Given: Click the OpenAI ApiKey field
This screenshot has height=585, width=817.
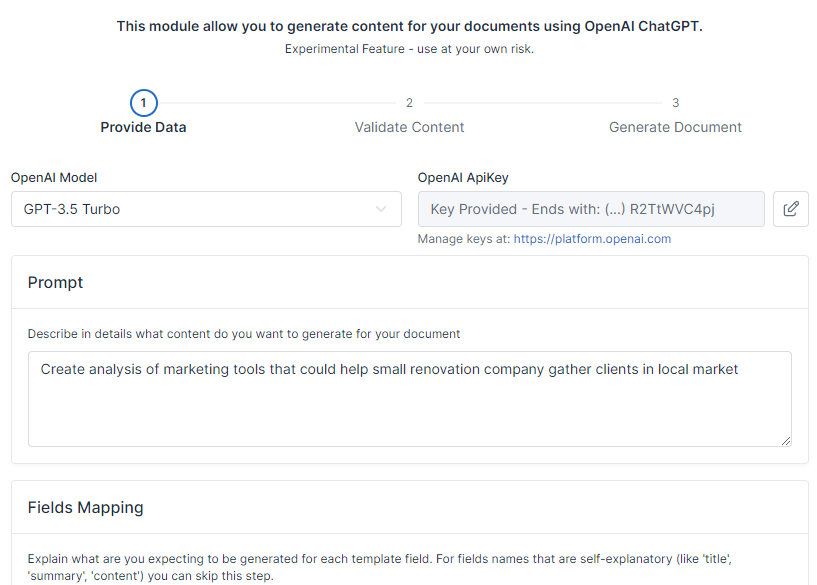Looking at the screenshot, I should pyautogui.click(x=590, y=209).
